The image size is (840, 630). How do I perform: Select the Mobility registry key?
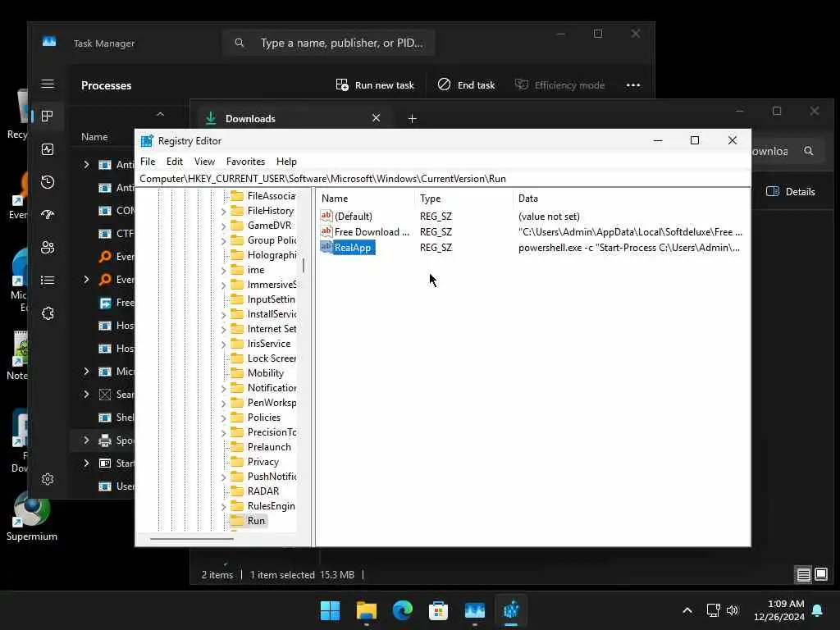pyautogui.click(x=265, y=373)
